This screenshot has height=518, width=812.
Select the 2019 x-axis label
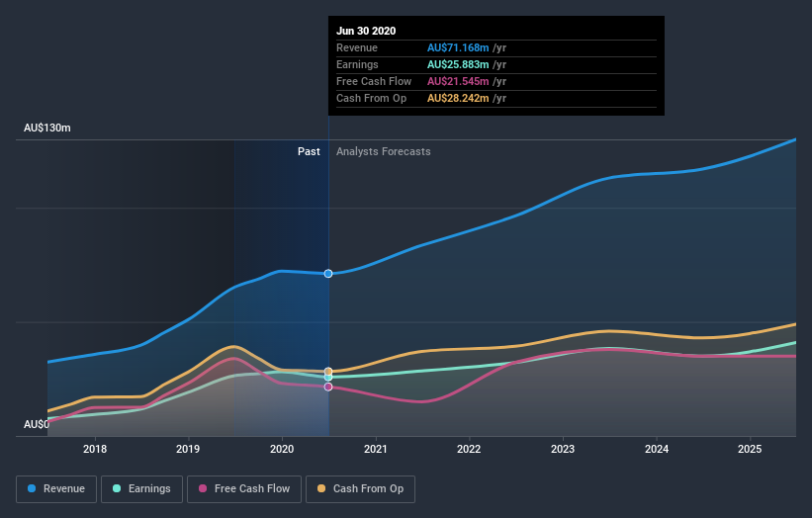coord(188,449)
